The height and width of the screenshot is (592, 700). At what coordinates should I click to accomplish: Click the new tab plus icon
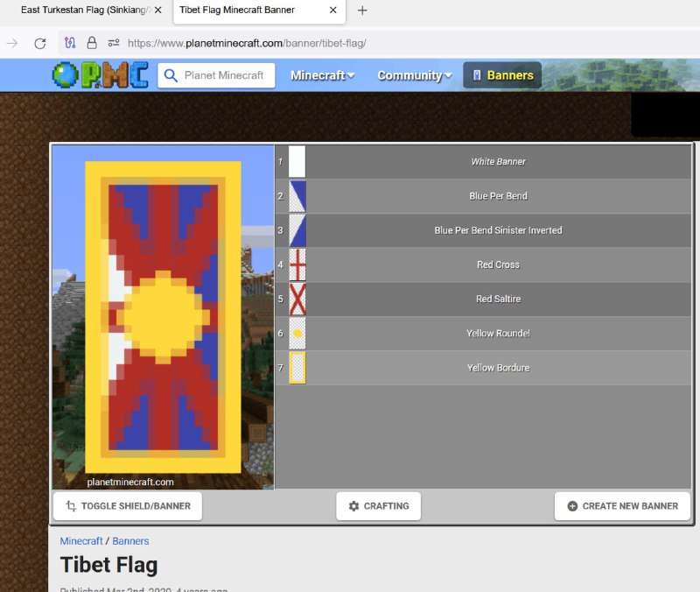(x=362, y=11)
